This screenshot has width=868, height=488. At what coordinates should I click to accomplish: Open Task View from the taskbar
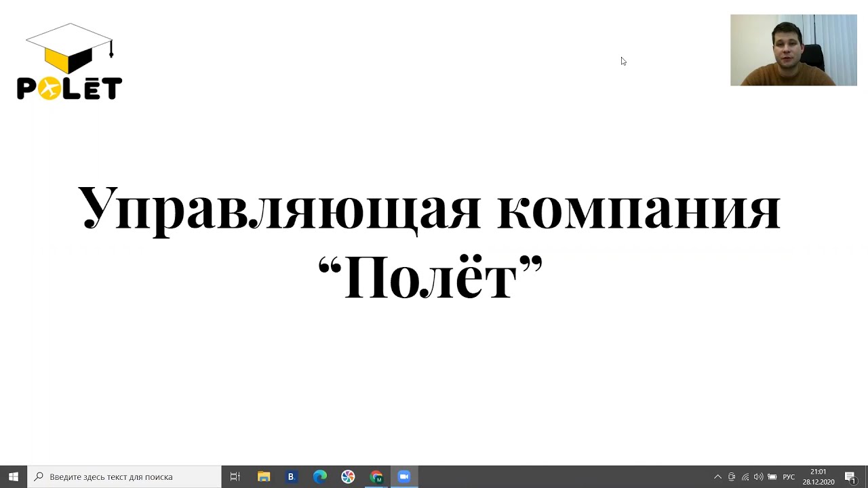click(x=235, y=476)
